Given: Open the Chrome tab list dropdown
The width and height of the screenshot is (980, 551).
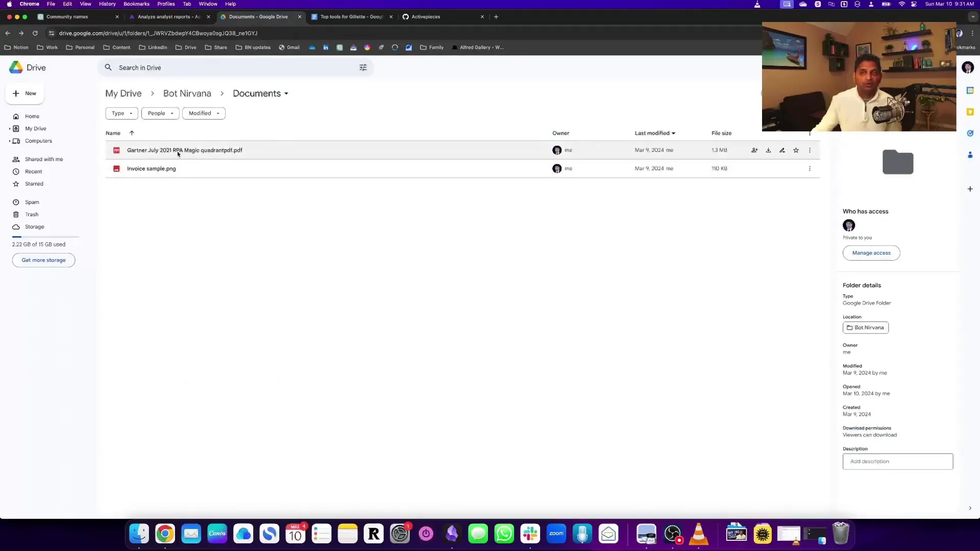Looking at the screenshot, I should click(972, 17).
